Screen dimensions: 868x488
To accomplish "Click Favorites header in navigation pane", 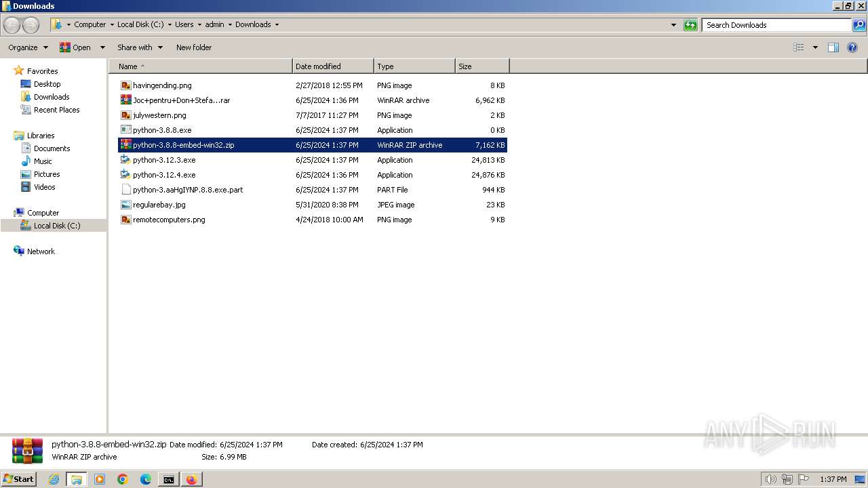I will click(42, 71).
